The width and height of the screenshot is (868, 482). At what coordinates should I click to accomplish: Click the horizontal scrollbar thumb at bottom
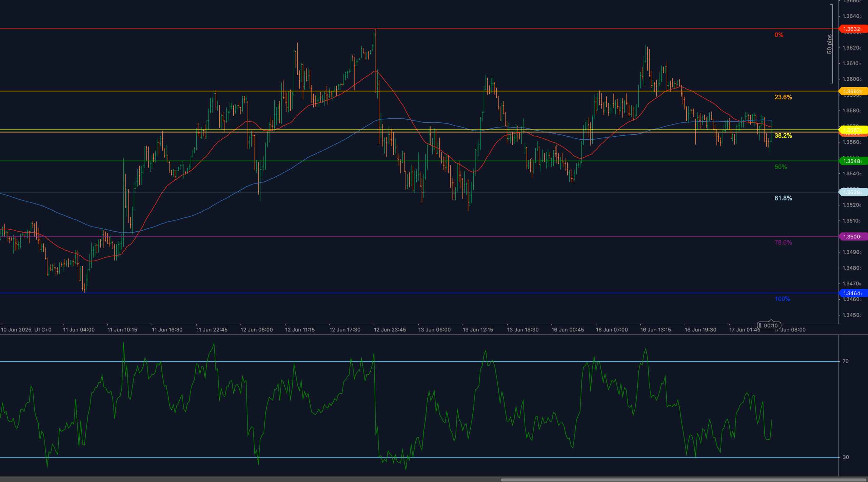[x=684, y=480]
